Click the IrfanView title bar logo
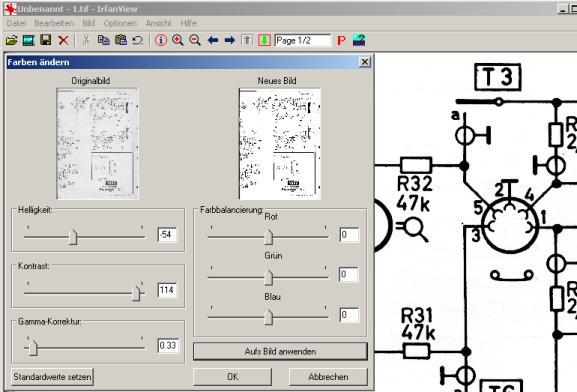The width and height of the screenshot is (577, 392). pyautogui.click(x=10, y=9)
